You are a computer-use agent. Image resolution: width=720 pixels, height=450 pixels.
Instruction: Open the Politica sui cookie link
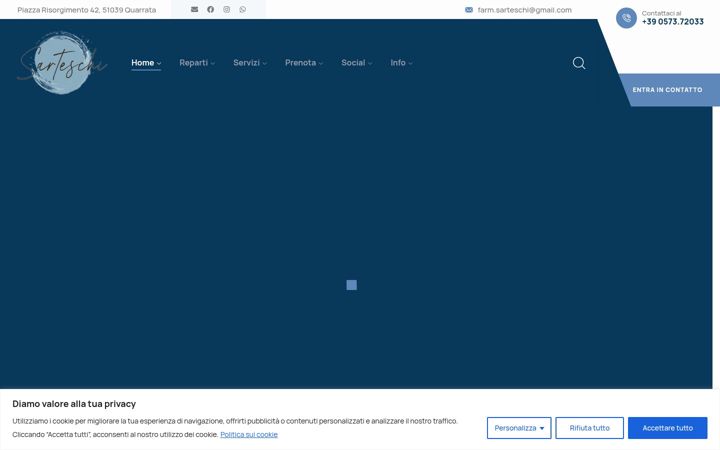pos(249,434)
